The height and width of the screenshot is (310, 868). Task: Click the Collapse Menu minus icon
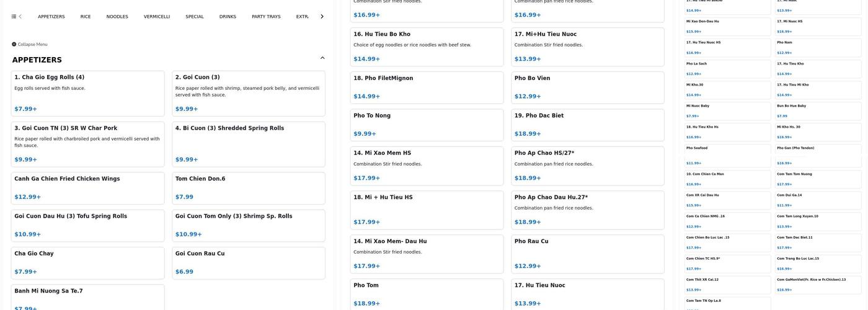(x=14, y=45)
